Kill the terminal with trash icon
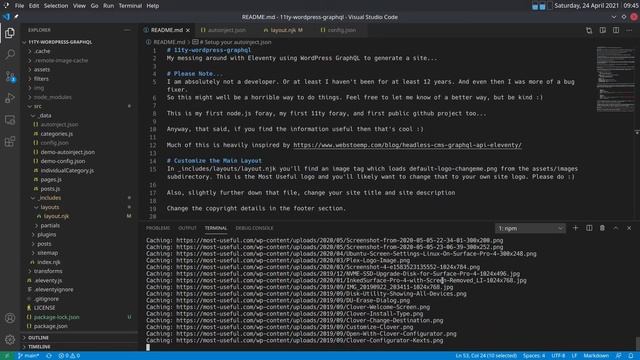 pyautogui.click(x=602, y=228)
